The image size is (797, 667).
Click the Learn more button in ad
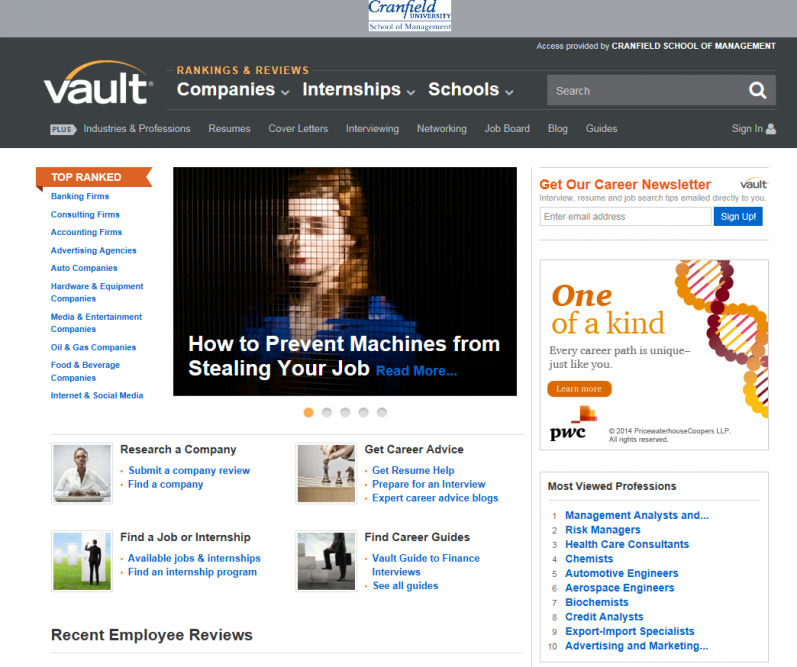(579, 389)
